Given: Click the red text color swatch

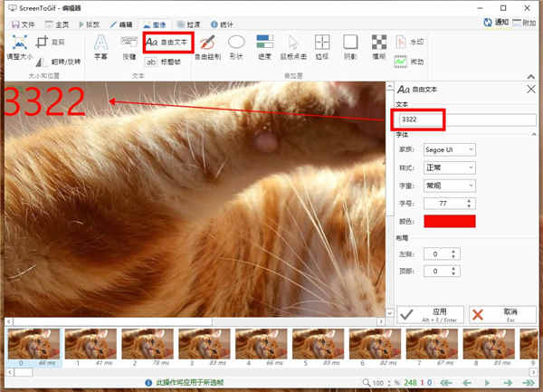Looking at the screenshot, I should tap(450, 221).
